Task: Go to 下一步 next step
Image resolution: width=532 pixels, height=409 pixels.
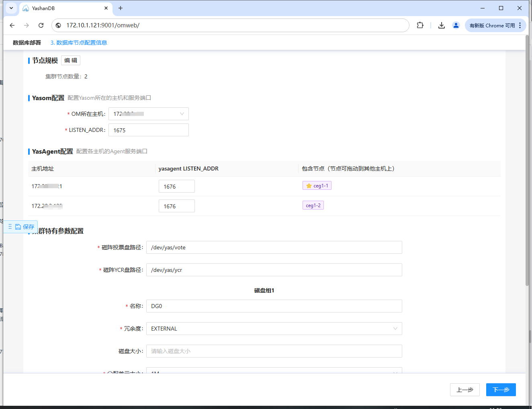Action: [x=501, y=390]
